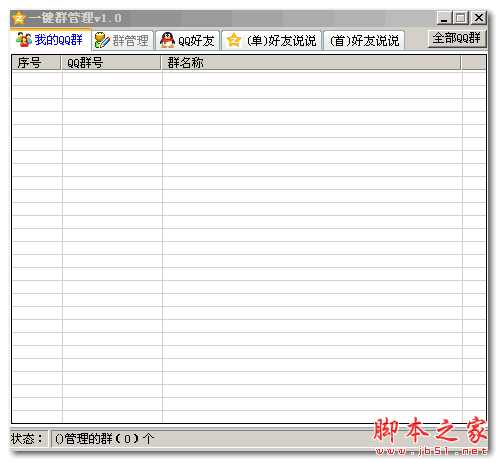Click the star icon on (单)好友说说 tab
The height and width of the screenshot is (462, 499).
(x=234, y=41)
